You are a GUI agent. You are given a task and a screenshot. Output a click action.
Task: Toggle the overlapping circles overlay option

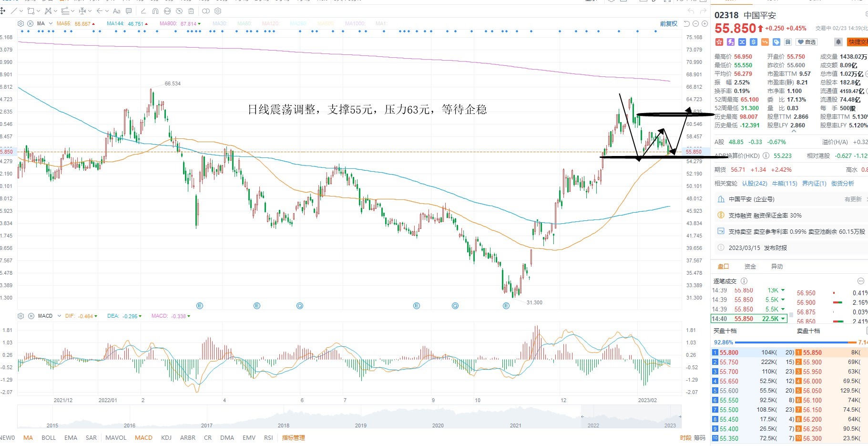pyautogui.click(x=206, y=11)
